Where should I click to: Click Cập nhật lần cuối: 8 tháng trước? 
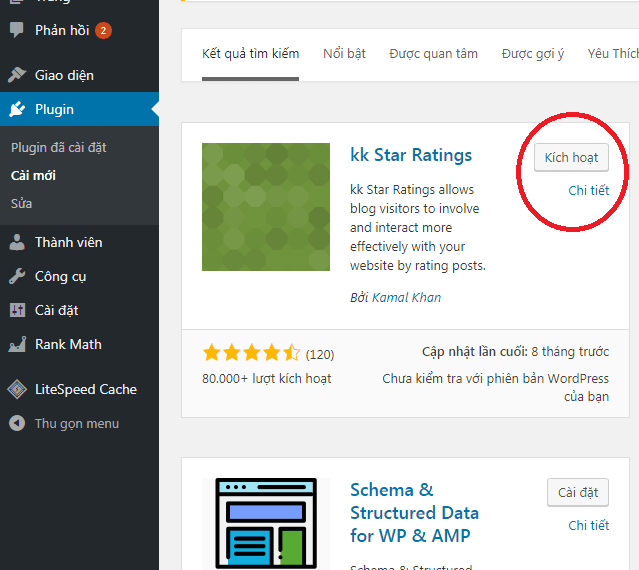coord(515,352)
